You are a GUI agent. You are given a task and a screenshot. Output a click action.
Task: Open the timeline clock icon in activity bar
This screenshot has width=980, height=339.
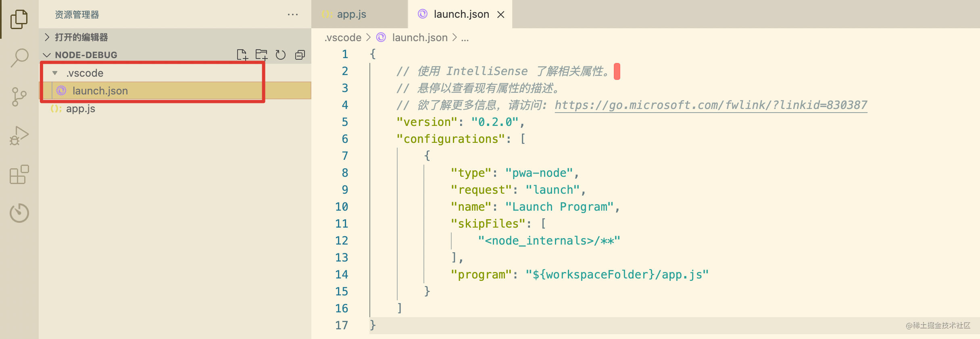click(19, 213)
